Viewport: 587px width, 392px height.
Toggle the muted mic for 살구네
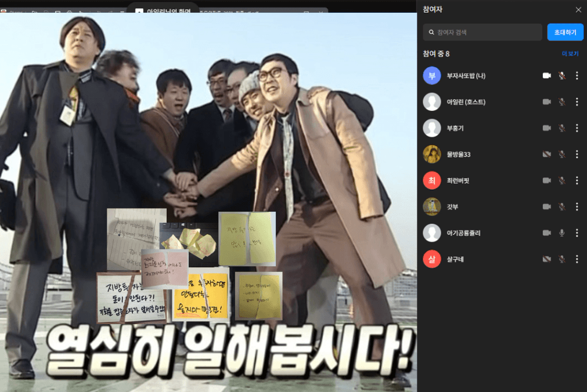tap(562, 259)
